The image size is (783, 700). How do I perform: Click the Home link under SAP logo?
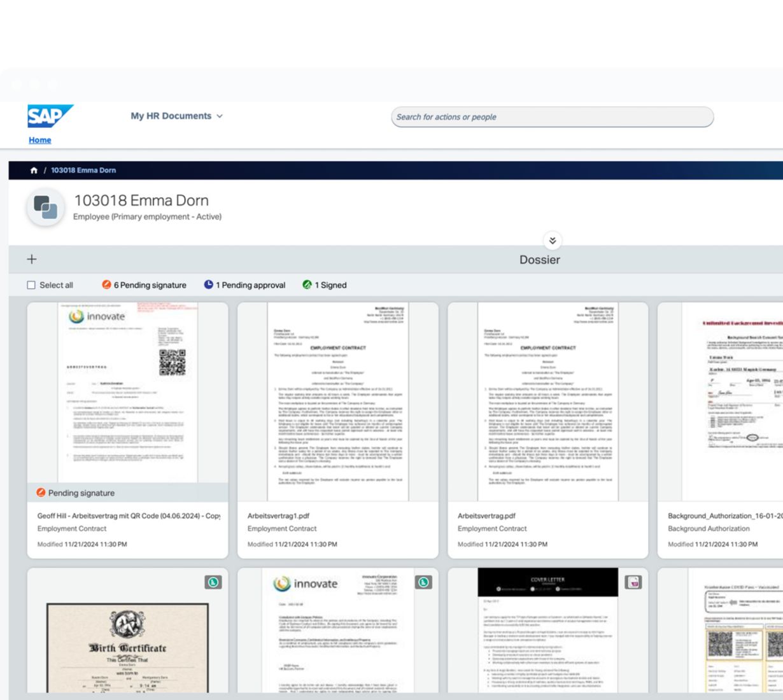coord(39,140)
